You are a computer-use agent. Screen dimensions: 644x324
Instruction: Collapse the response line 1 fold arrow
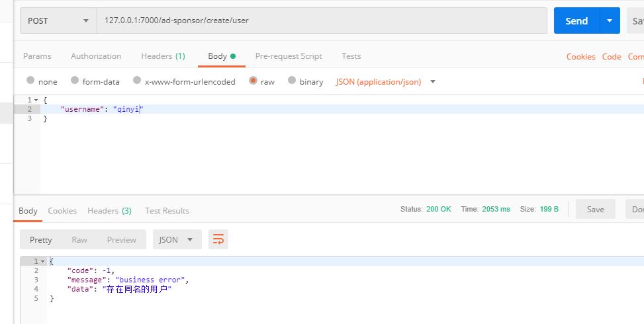pyautogui.click(x=43, y=261)
